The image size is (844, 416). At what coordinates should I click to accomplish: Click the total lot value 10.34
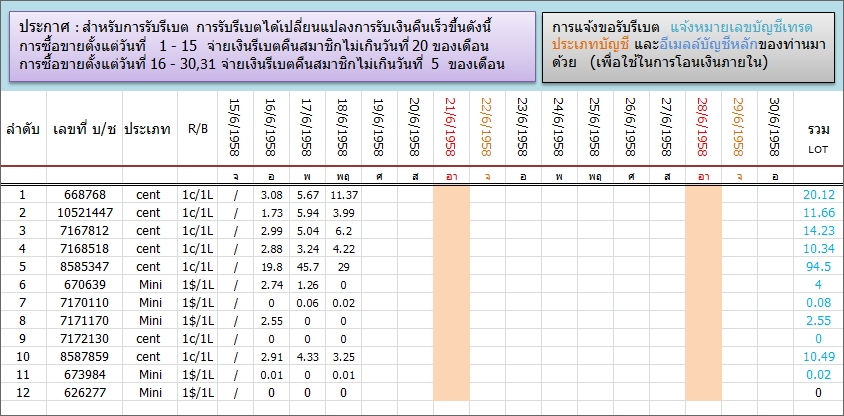(x=818, y=249)
